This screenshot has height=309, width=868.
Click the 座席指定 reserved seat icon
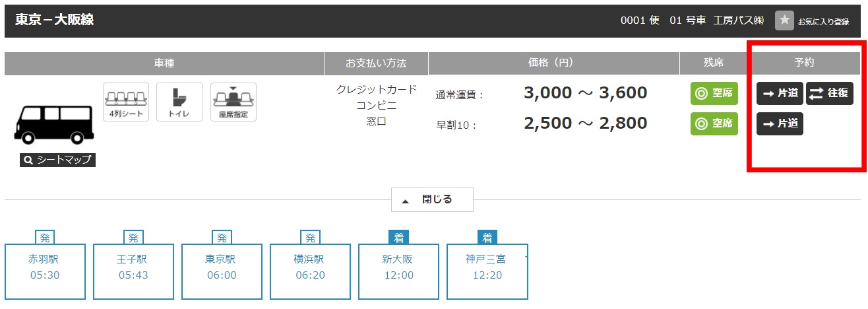(233, 102)
